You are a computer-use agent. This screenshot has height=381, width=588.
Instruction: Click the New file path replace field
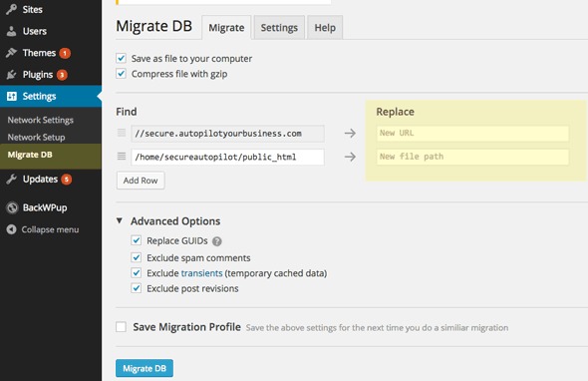[472, 157]
